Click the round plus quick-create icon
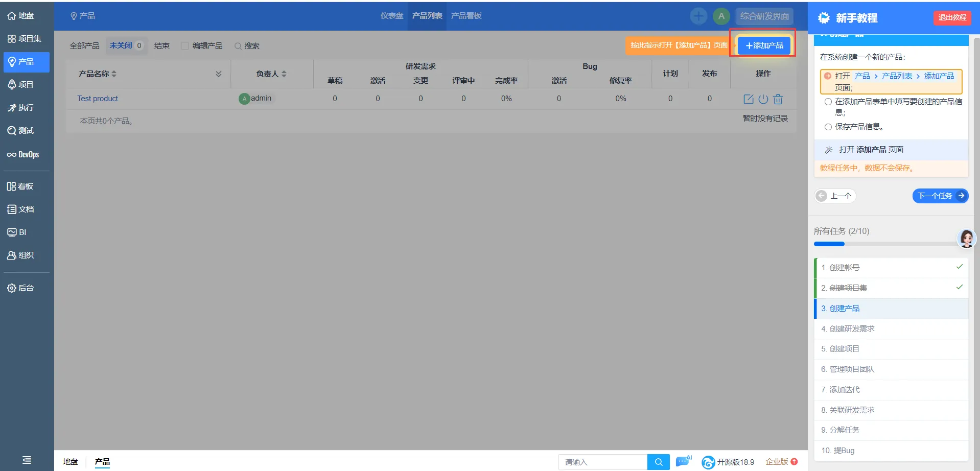Image resolution: width=980 pixels, height=471 pixels. pyautogui.click(x=698, y=16)
